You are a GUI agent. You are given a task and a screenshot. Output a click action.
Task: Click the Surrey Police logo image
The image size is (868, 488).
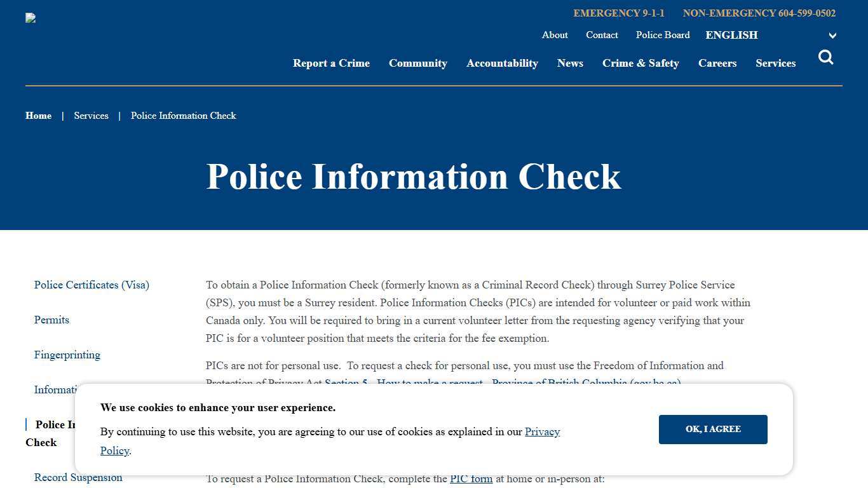30,18
